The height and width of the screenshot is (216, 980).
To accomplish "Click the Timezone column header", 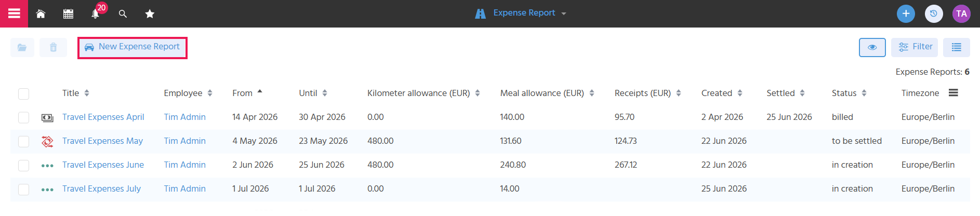I will 920,93.
